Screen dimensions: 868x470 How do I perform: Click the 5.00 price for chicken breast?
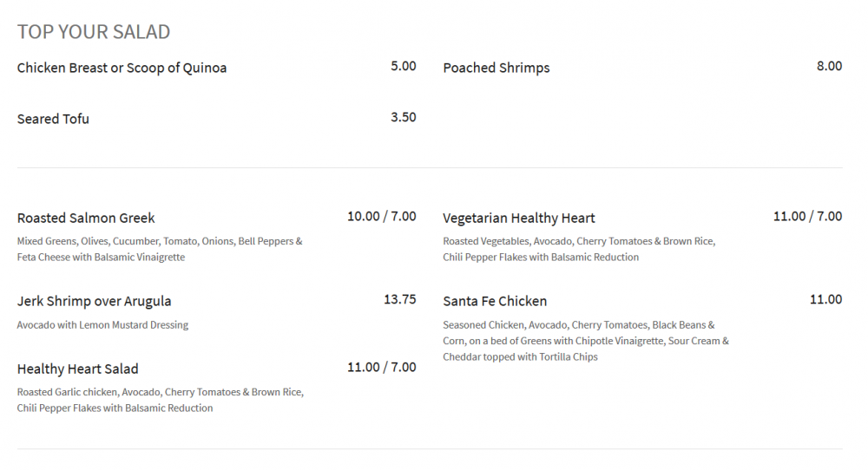click(404, 66)
